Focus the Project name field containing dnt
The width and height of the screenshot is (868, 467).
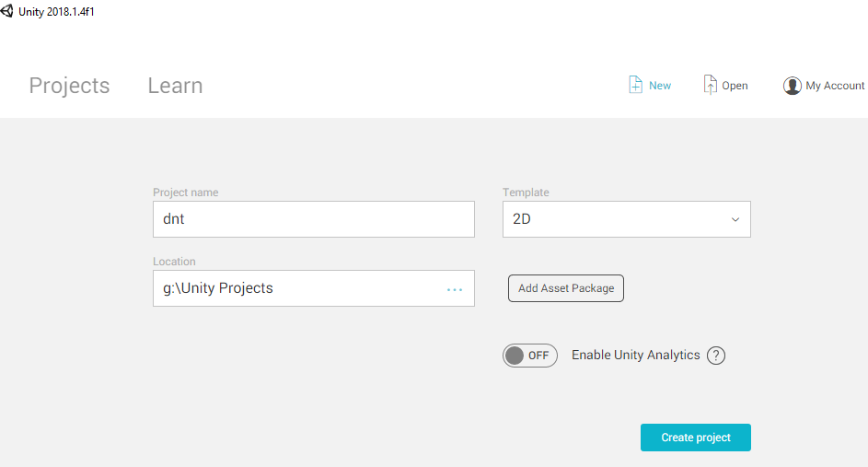click(x=313, y=219)
